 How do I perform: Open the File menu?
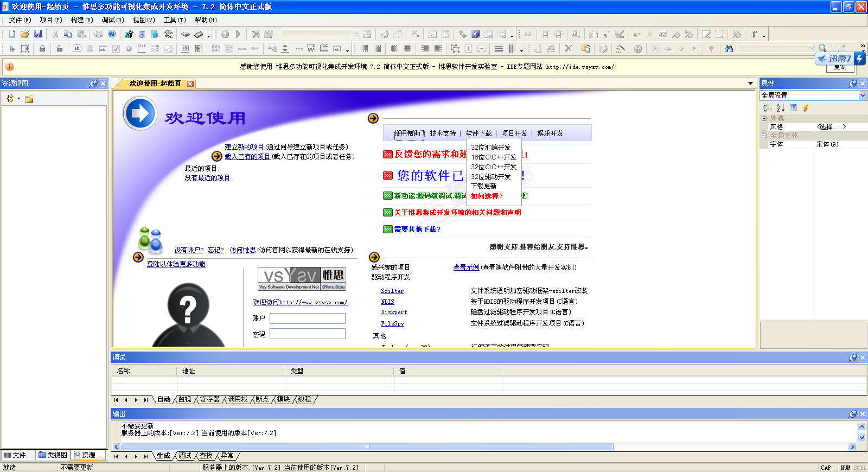20,20
